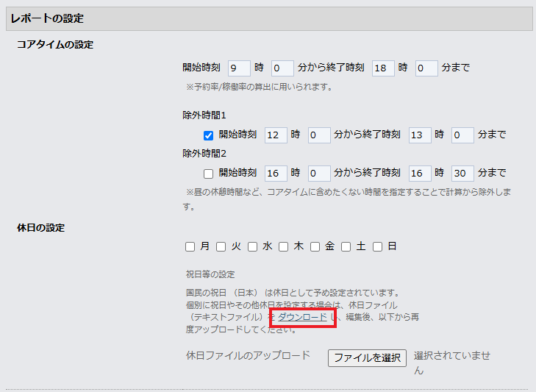Select the core time end minute field
Image resolution: width=536 pixels, height=392 pixels.
pos(426,68)
